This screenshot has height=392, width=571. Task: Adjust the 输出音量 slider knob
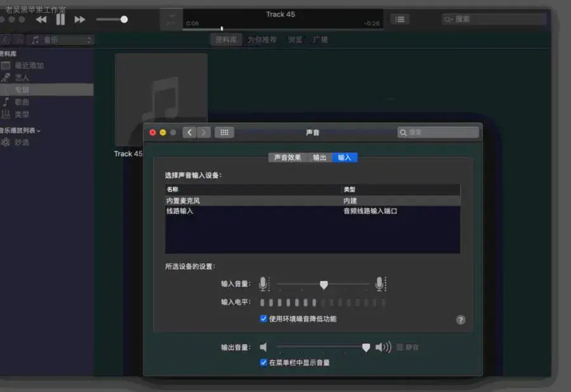[366, 348]
